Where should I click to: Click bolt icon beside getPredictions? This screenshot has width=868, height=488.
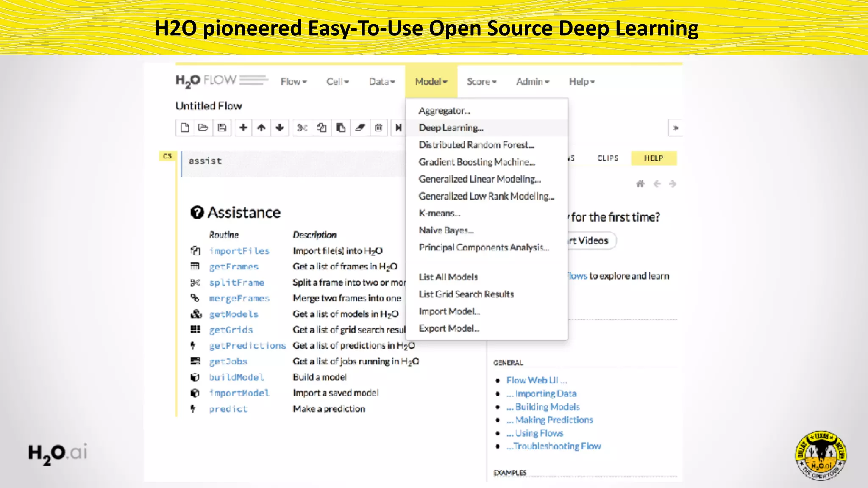193,346
